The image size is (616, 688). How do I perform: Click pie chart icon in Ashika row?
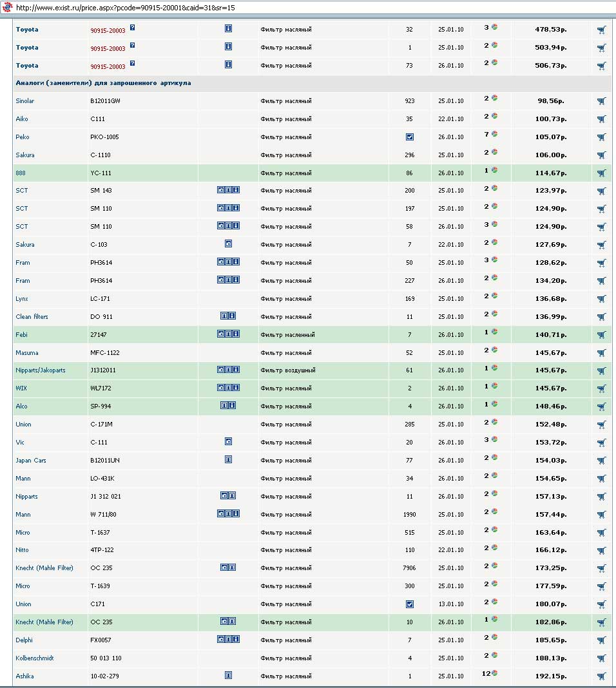pyautogui.click(x=496, y=673)
